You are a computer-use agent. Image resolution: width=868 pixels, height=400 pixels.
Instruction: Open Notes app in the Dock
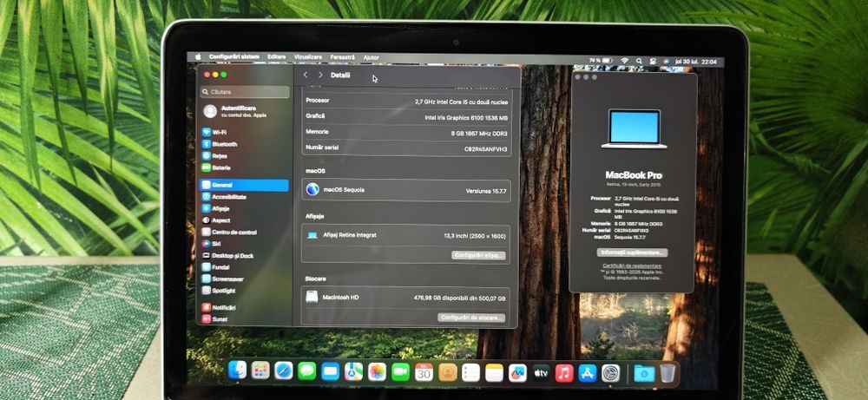click(494, 373)
